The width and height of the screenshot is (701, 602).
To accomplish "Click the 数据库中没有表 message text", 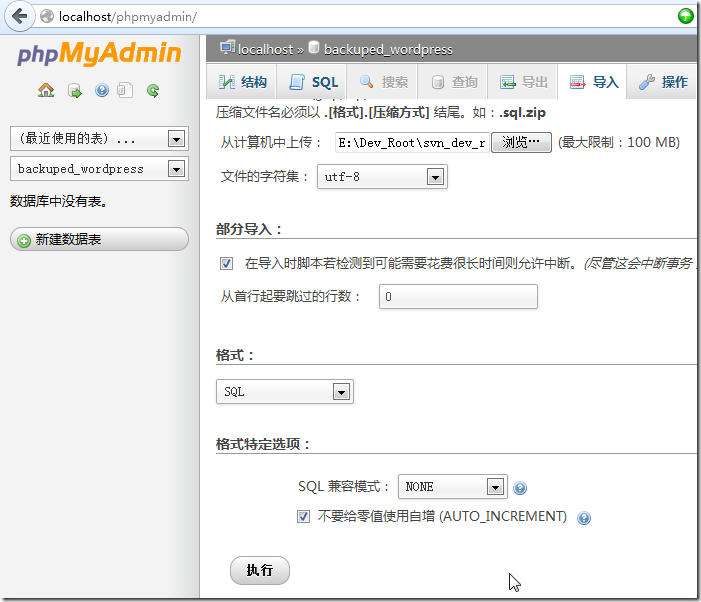I will point(59,201).
